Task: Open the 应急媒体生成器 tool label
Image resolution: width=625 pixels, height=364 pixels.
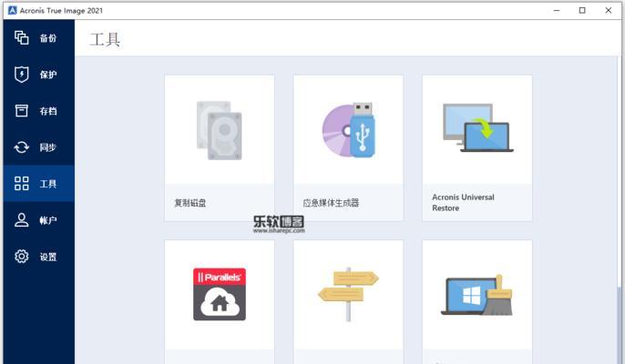Action: pyautogui.click(x=331, y=203)
